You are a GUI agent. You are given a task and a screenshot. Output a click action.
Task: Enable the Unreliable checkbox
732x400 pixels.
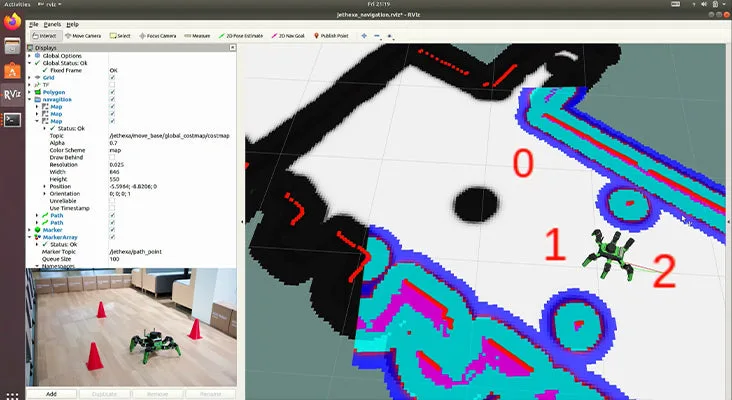(112, 201)
